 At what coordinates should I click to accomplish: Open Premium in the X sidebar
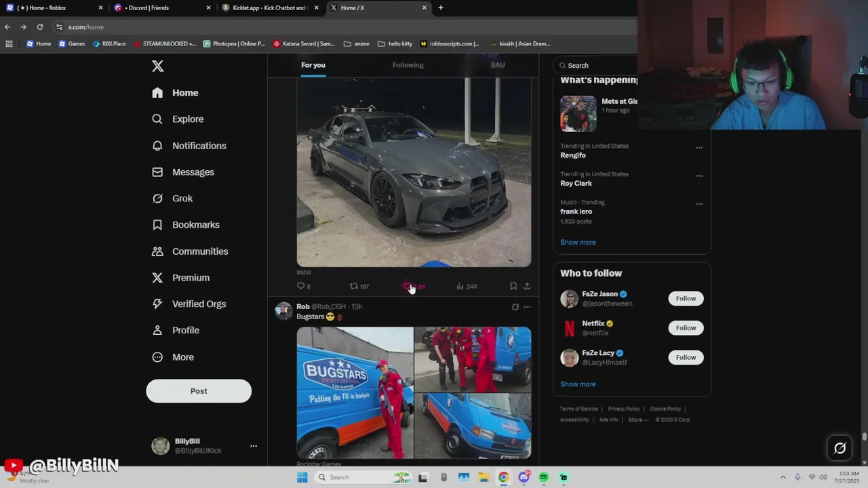(180, 278)
